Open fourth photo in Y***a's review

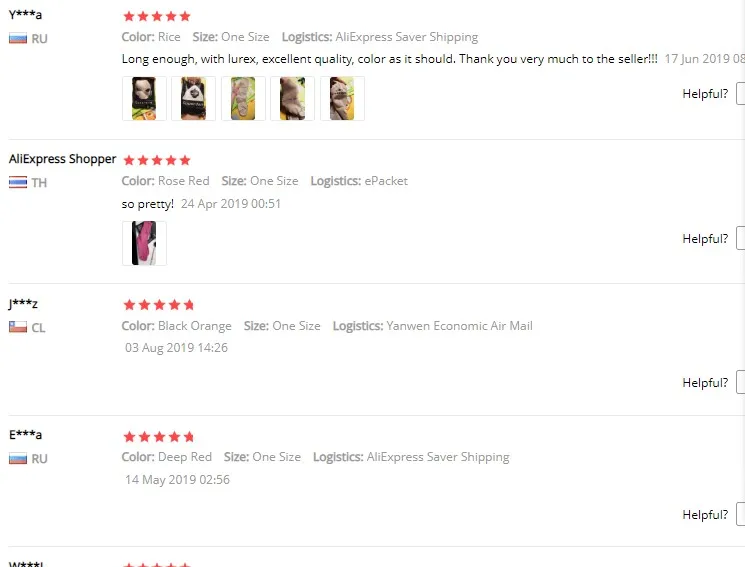pos(292,98)
